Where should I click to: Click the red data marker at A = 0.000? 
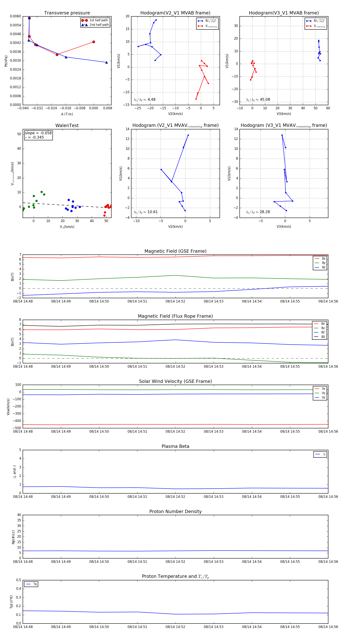tap(93, 42)
